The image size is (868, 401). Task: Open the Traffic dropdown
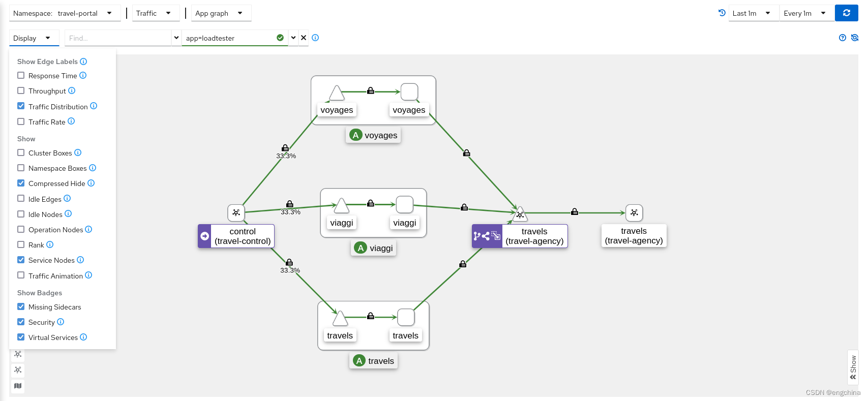pos(156,13)
